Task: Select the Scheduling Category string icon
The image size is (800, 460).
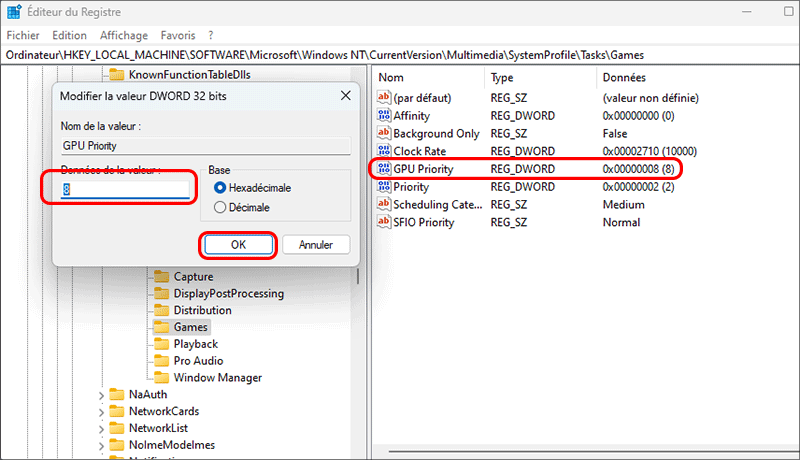Action: click(x=384, y=205)
